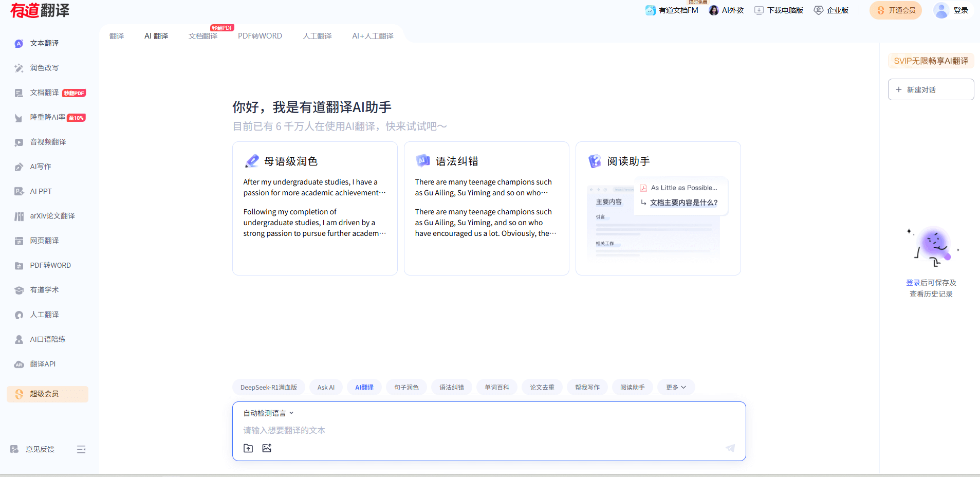980x477 pixels.
Task: Switch to the 翻译 tab
Action: (x=117, y=36)
